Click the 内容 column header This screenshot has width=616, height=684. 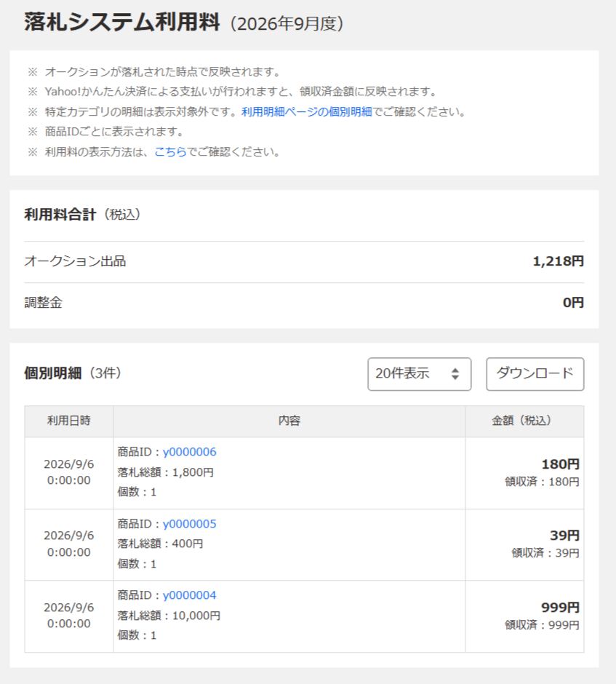coord(289,421)
